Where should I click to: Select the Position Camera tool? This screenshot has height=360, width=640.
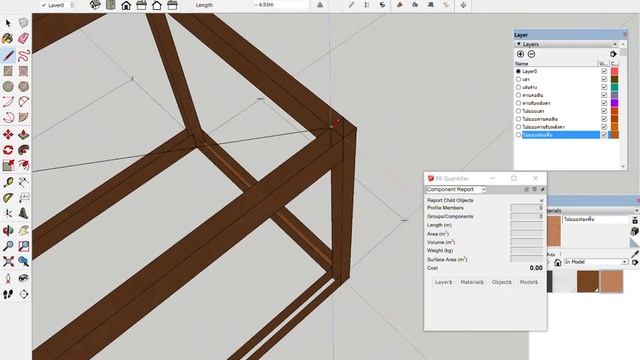8,279
